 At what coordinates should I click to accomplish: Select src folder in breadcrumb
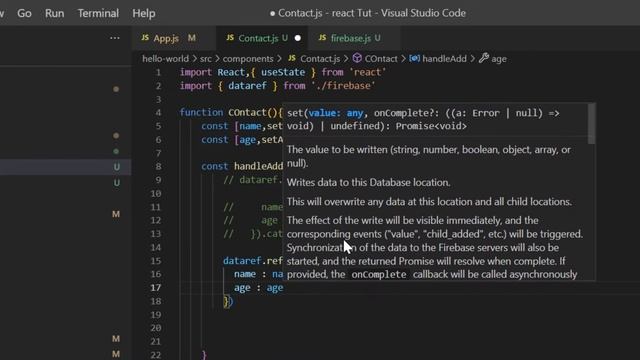[206, 58]
